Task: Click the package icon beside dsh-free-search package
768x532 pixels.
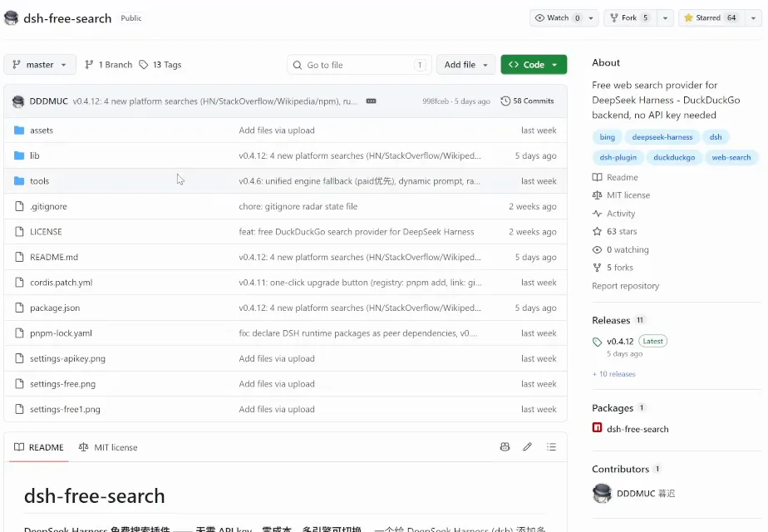Action: pos(597,427)
